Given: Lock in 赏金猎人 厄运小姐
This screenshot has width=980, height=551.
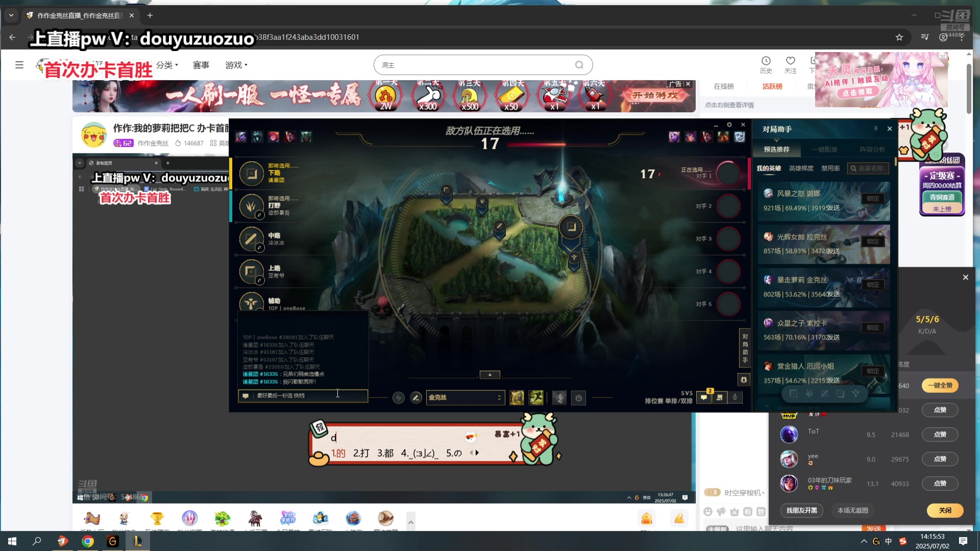Looking at the screenshot, I should pyautogui.click(x=873, y=371).
